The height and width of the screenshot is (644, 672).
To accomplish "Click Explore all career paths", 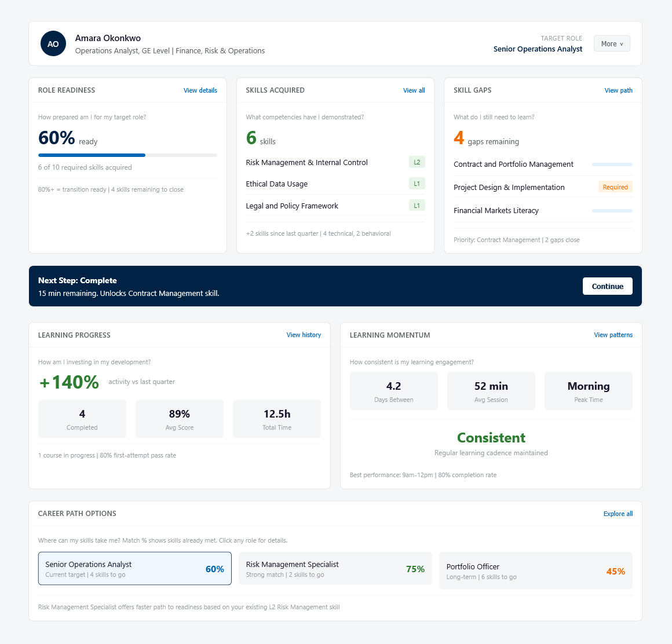I will pos(618,514).
